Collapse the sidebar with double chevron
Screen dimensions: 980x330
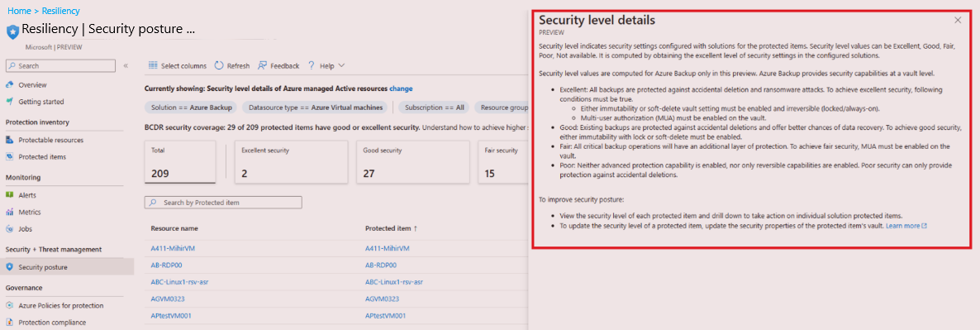point(126,65)
